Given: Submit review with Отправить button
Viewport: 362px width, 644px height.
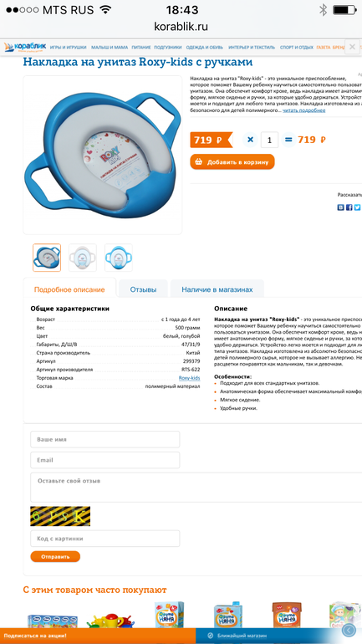Looking at the screenshot, I should pyautogui.click(x=55, y=557).
